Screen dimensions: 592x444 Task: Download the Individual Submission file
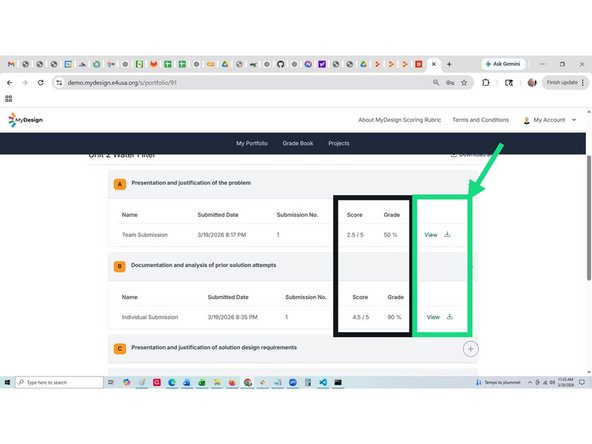(449, 317)
